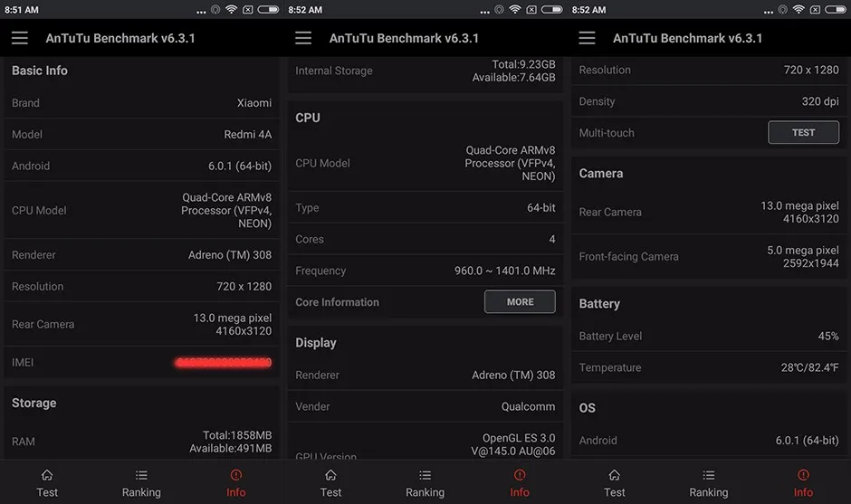The width and height of the screenshot is (851, 504).
Task: Tap Info tab in right screen
Action: click(x=803, y=483)
